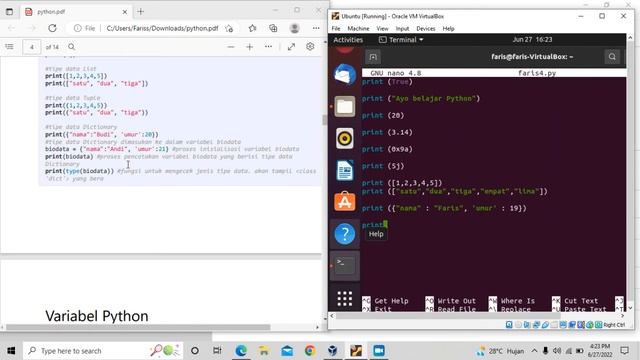Open Files from the Ubuntu dock
640x360 pixels.
[x=344, y=107]
